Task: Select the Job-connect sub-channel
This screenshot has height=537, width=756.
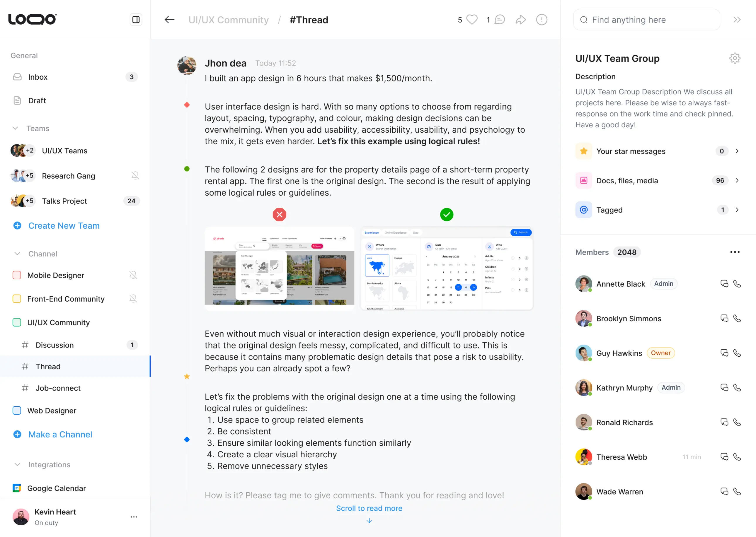Action: [x=58, y=388]
